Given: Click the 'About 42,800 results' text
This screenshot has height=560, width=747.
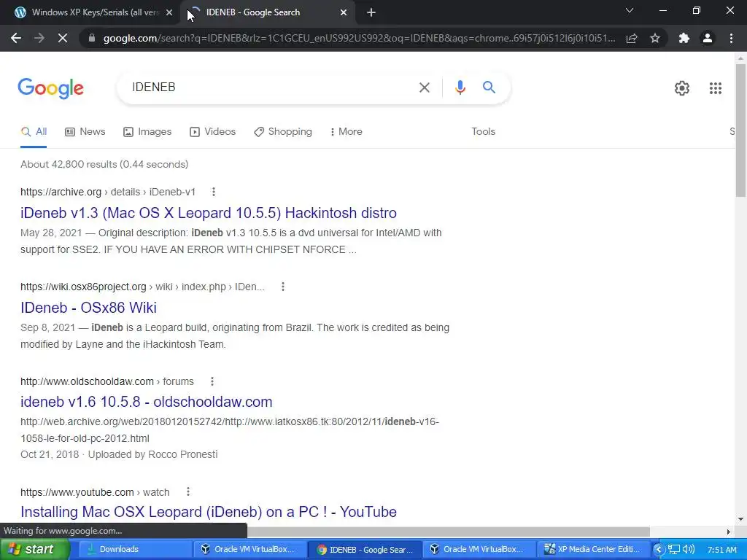Looking at the screenshot, I should [104, 164].
